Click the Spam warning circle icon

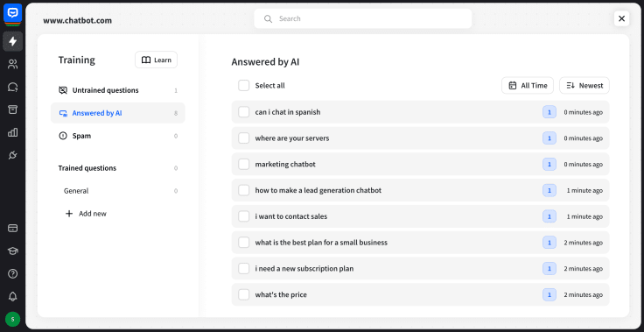click(x=63, y=136)
